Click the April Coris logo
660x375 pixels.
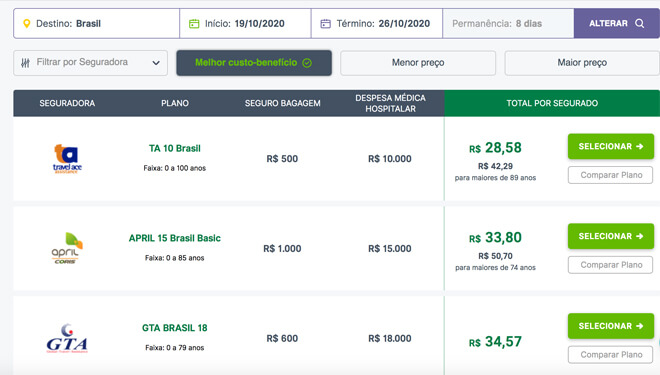pyautogui.click(x=67, y=248)
